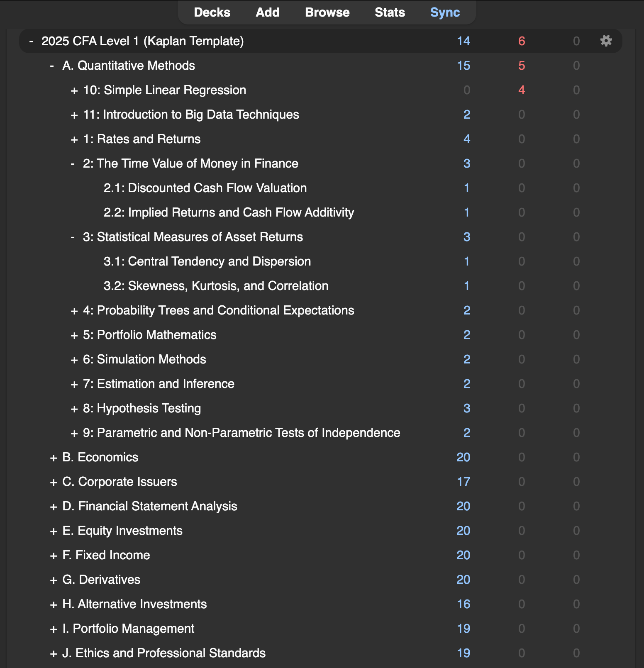
Task: Open the A. Quantitative Methods deck
Action: point(129,66)
